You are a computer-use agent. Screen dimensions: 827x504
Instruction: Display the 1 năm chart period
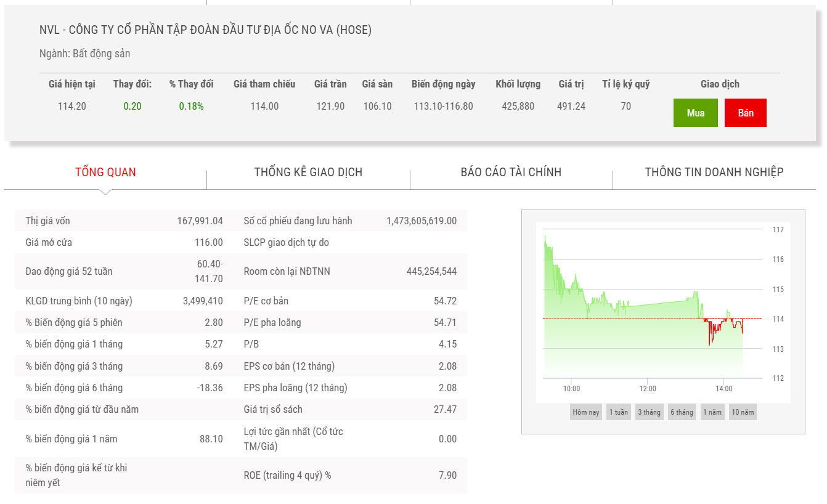(x=712, y=412)
